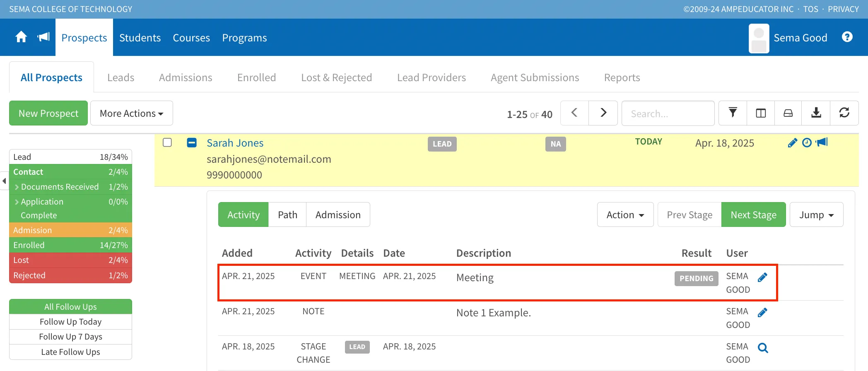Image resolution: width=868 pixels, height=371 pixels.
Task: Collapse the left sidebar panel
Action: 4,181
